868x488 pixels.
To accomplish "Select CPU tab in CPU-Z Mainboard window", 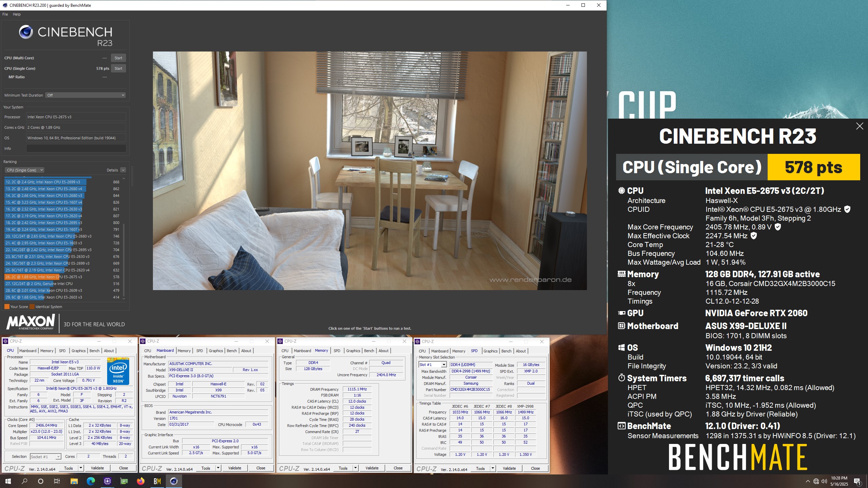I will [x=148, y=351].
